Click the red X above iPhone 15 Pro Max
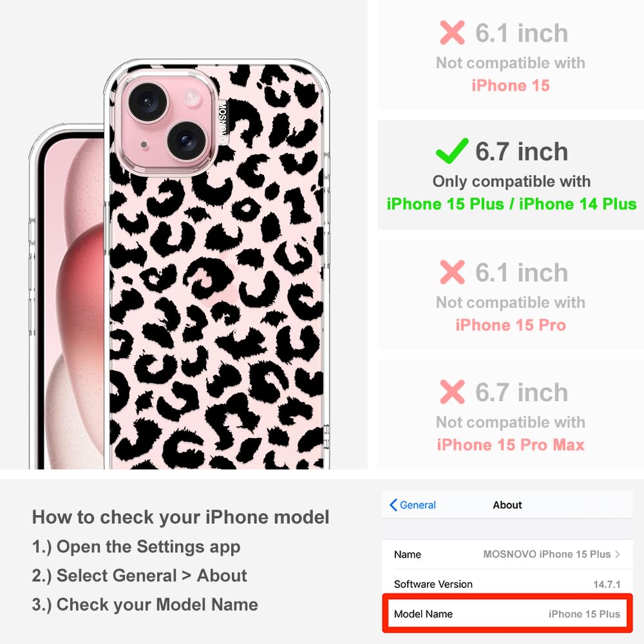644x644 pixels. 452,392
